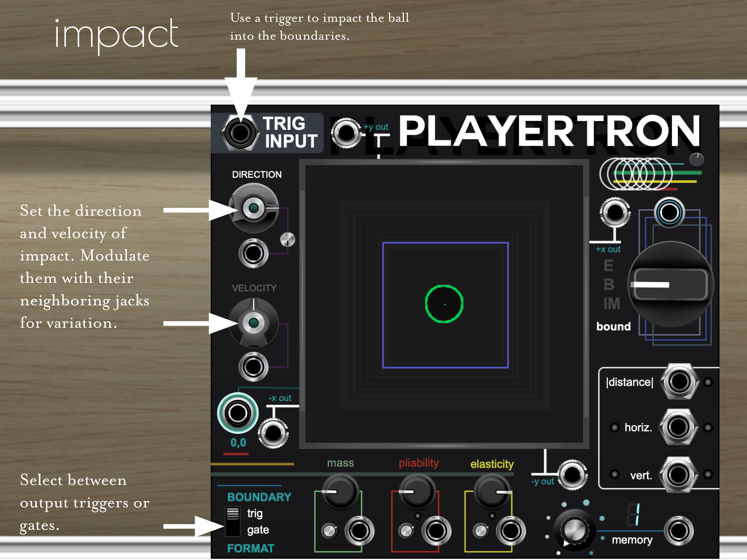Click the jack below DIRECTION knob
This screenshot has width=747, height=560.
tap(253, 253)
